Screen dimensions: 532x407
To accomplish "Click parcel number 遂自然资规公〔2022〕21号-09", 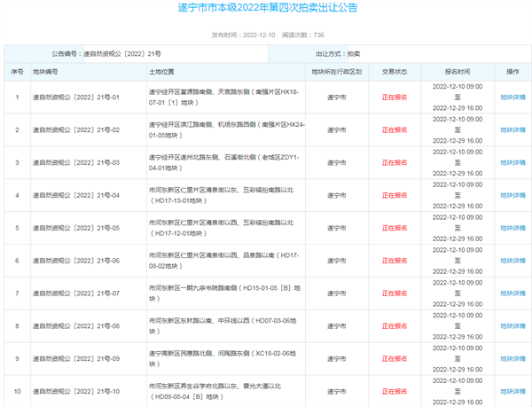I will click(x=76, y=359).
